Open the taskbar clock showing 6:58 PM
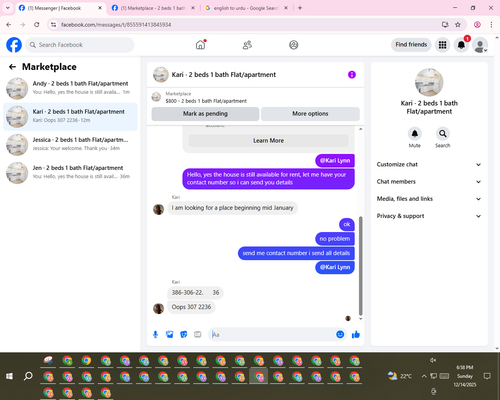This screenshot has height=400, width=500. coord(465,376)
